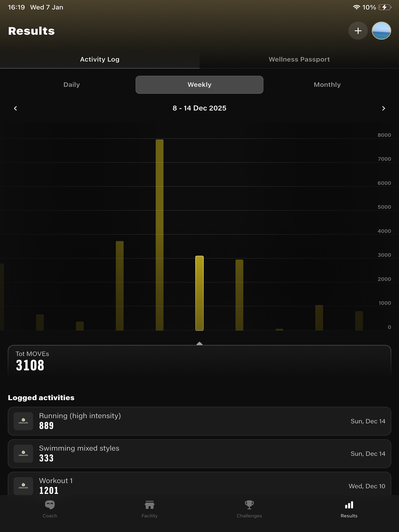Screen dimensions: 399x532
Task: Click the 16:19 clock in status bar
Action: [x=16, y=7]
